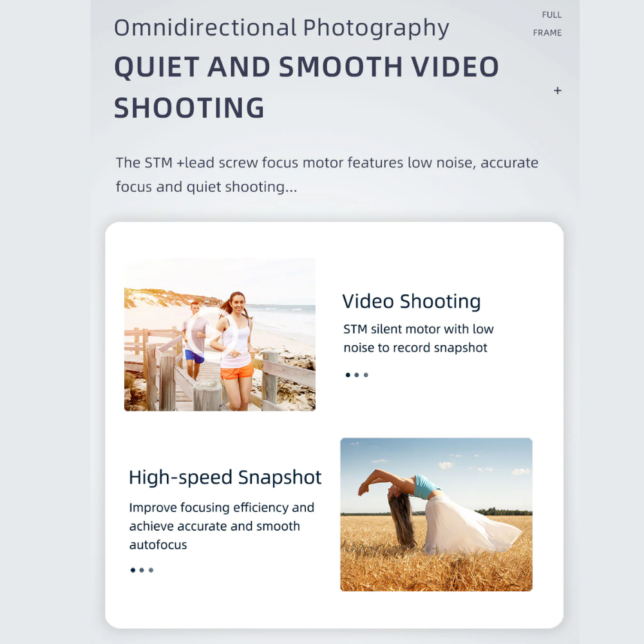Select the middle dot under Video Shooting
The height and width of the screenshot is (644, 644).
(357, 375)
